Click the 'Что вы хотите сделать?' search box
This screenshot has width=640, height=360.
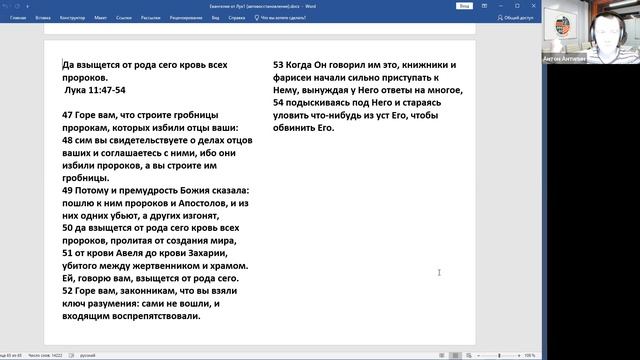coord(280,18)
